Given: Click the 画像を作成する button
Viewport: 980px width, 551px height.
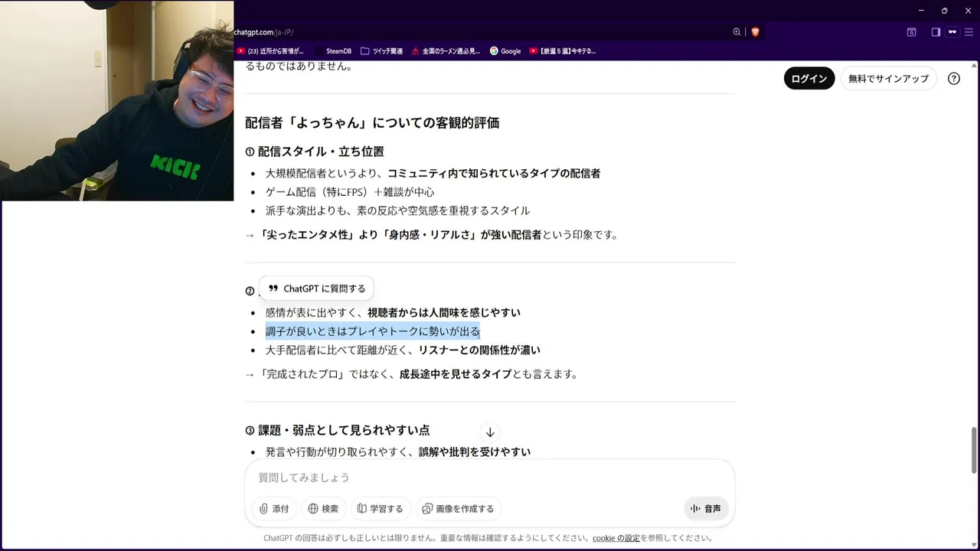Looking at the screenshot, I should (x=459, y=508).
